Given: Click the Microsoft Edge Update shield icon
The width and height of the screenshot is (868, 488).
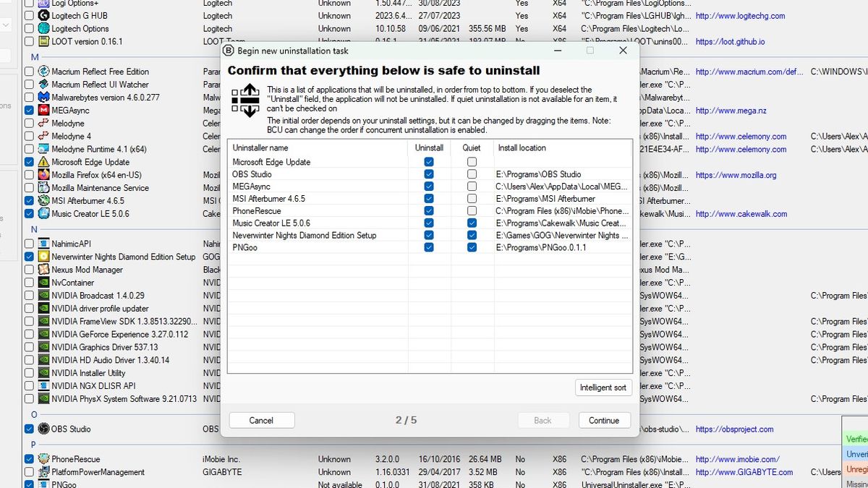Looking at the screenshot, I should point(42,162).
